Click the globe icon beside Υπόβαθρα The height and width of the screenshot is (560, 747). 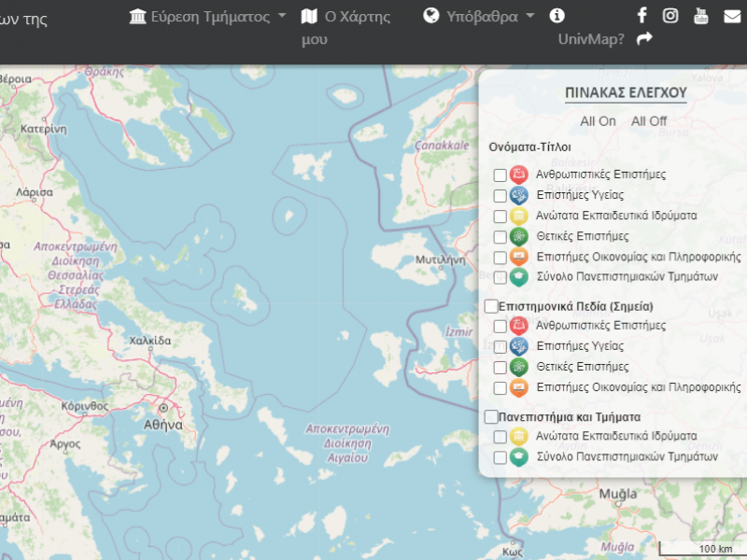pyautogui.click(x=431, y=16)
